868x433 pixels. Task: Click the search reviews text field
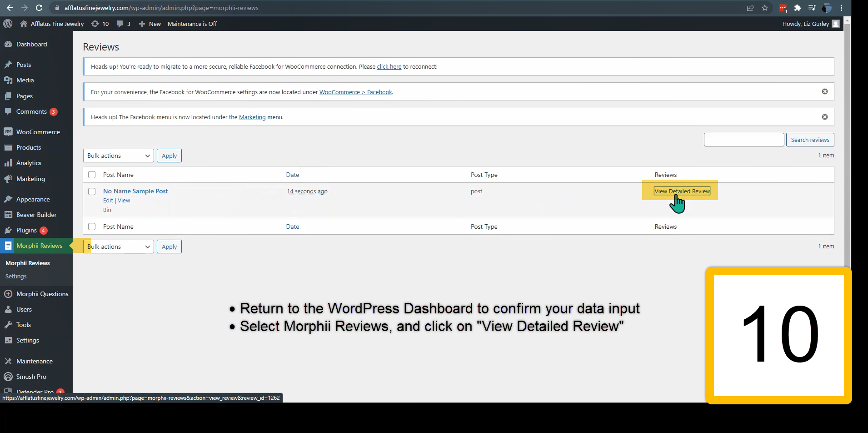[x=744, y=140]
